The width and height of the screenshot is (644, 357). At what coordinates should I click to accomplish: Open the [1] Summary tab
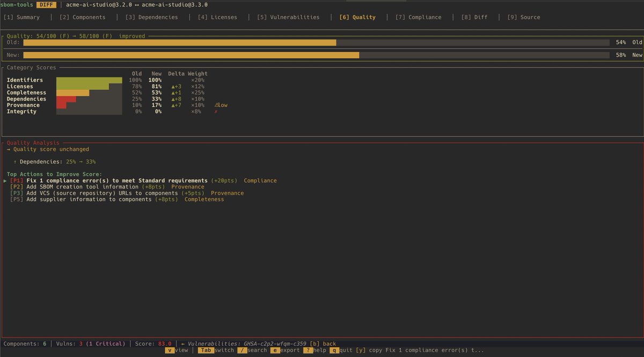[21, 17]
